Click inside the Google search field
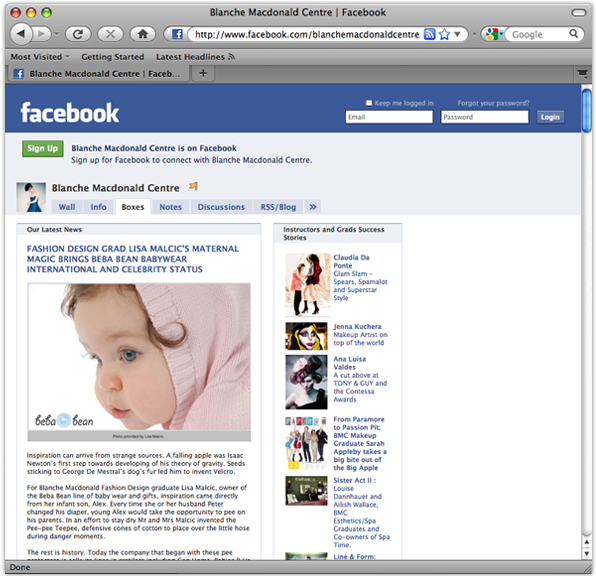 (538, 34)
